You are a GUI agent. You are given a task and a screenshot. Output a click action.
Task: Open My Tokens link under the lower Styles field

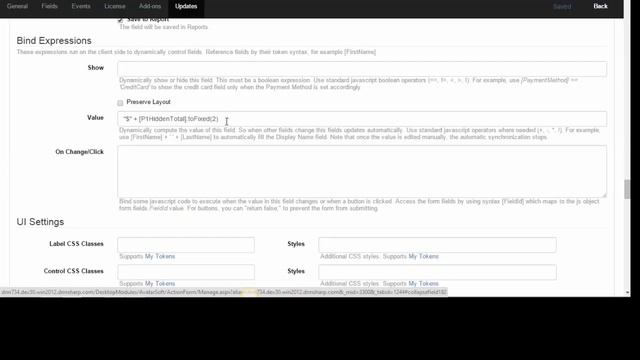[423, 283]
